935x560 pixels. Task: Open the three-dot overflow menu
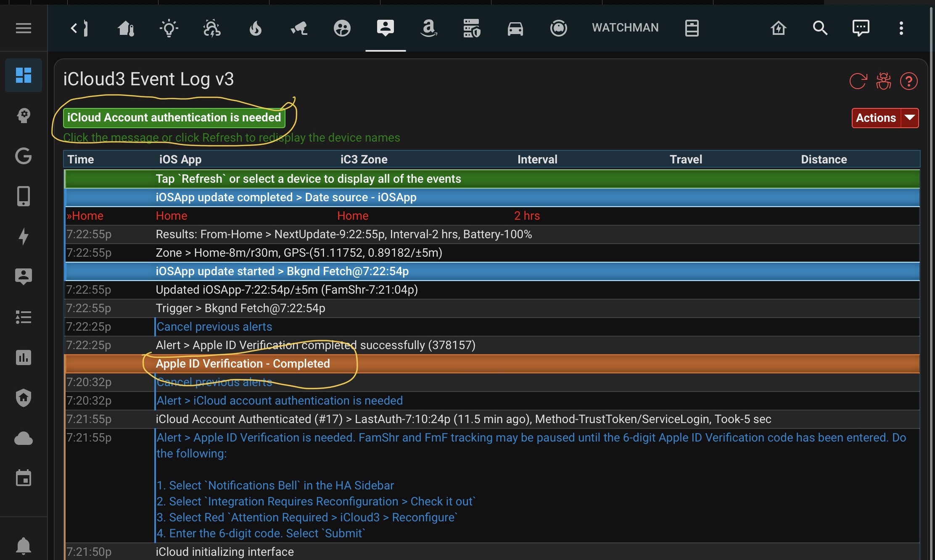coord(901,28)
